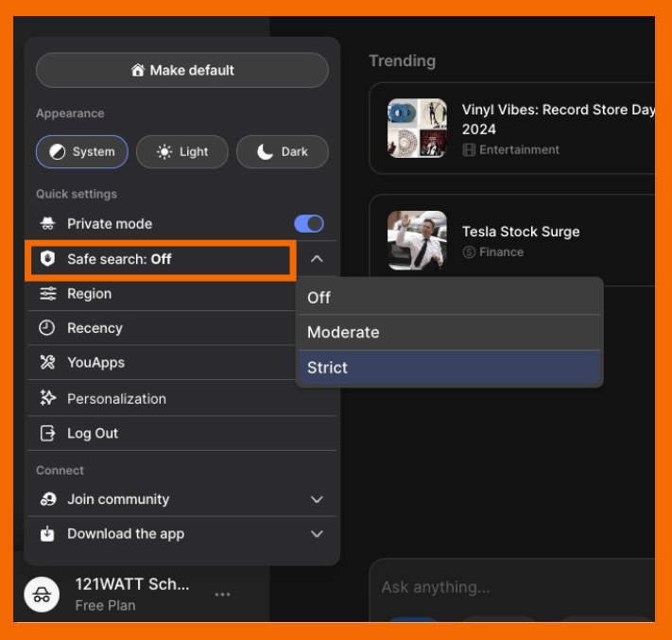Open the account three-dots menu
The width and height of the screenshot is (672, 640).
[222, 595]
